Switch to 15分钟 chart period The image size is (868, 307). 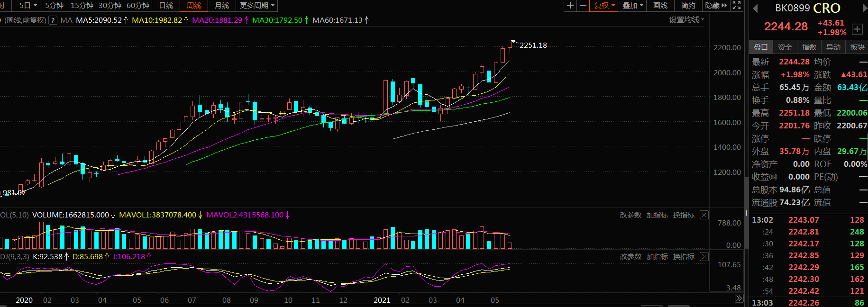point(82,6)
